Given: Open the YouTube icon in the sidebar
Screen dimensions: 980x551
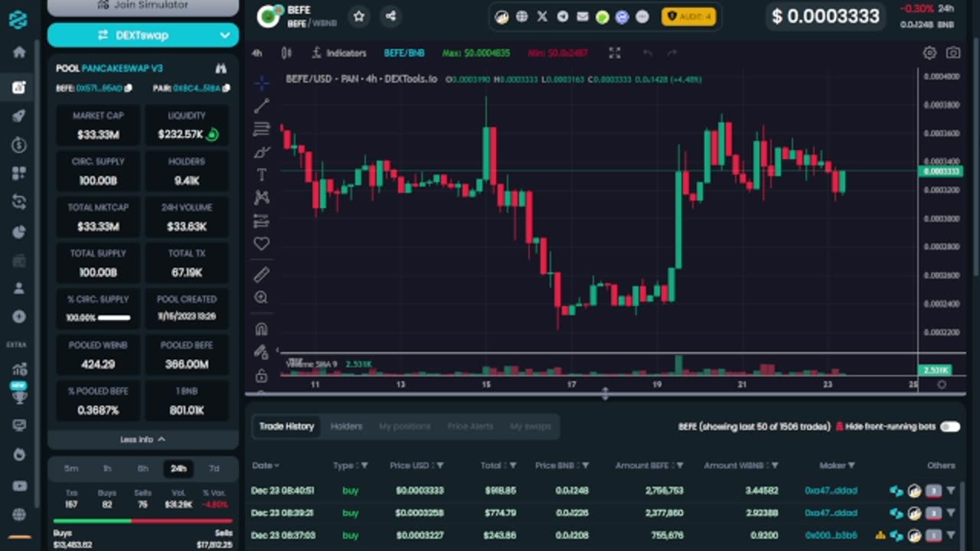Looking at the screenshot, I should (x=19, y=486).
